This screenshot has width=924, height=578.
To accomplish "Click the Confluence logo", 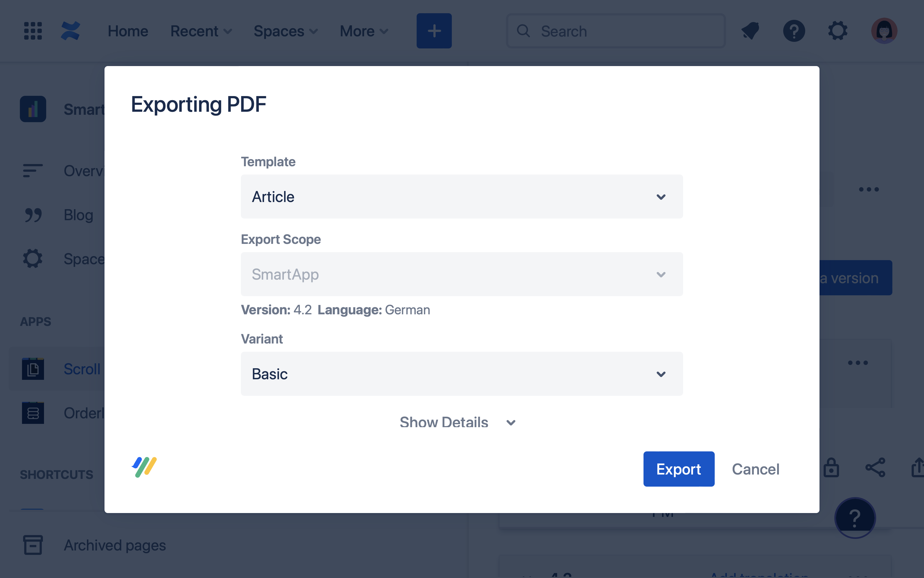I will pyautogui.click(x=71, y=31).
